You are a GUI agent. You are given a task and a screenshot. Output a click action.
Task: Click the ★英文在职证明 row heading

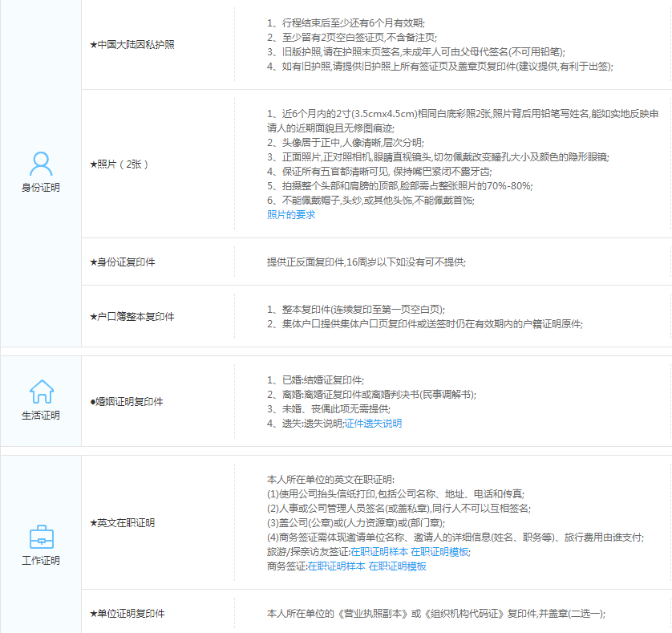click(x=122, y=523)
